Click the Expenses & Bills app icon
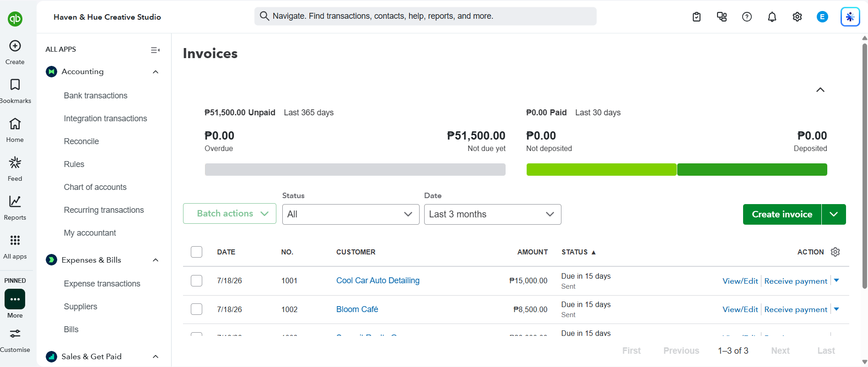This screenshot has width=868, height=367. pyautogui.click(x=52, y=260)
